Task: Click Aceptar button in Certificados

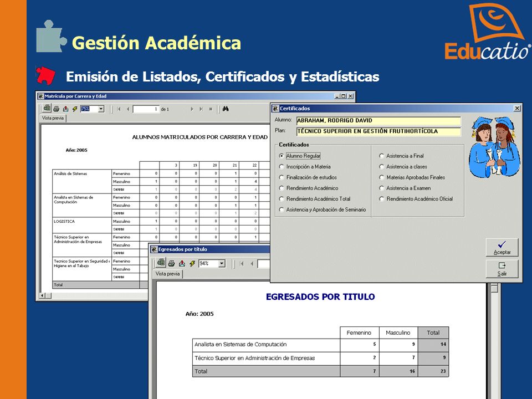Action: [x=502, y=247]
